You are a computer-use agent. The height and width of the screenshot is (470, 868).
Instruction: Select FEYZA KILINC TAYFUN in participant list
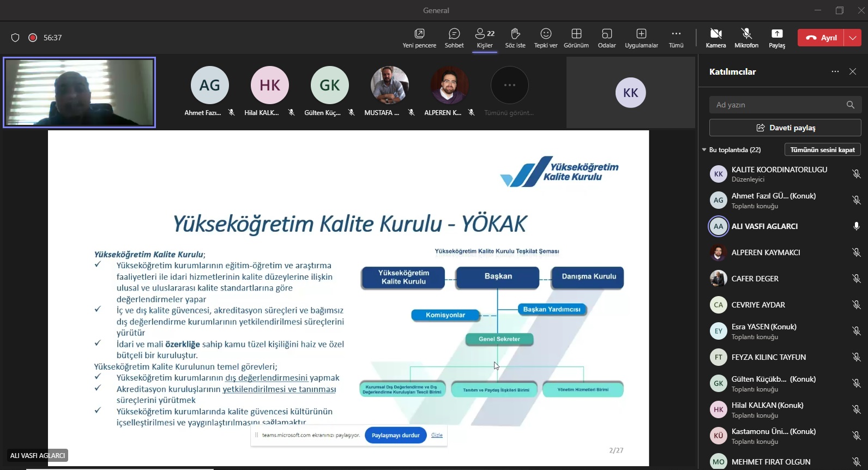785,357
